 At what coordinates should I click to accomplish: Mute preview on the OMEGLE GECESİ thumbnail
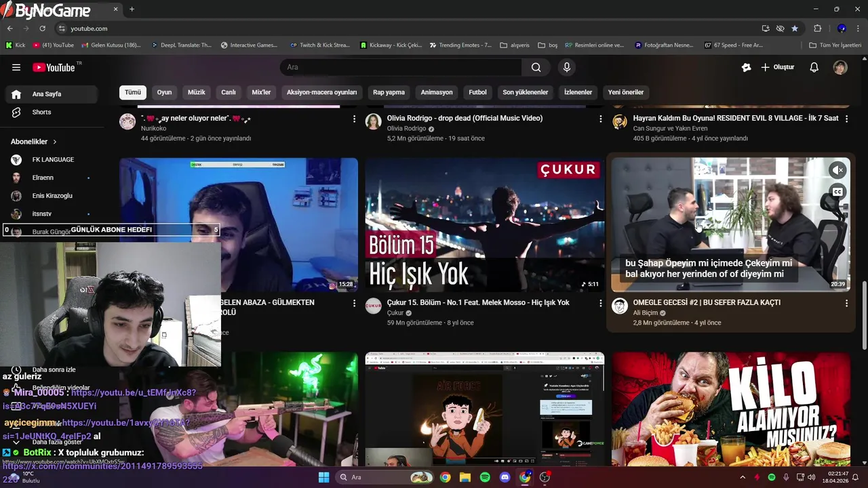838,170
